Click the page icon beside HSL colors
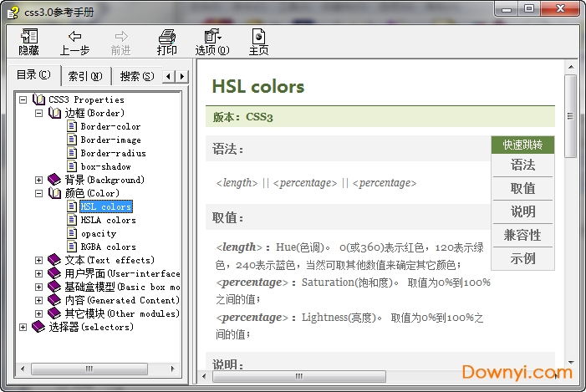This screenshot has height=392, width=586. point(72,206)
